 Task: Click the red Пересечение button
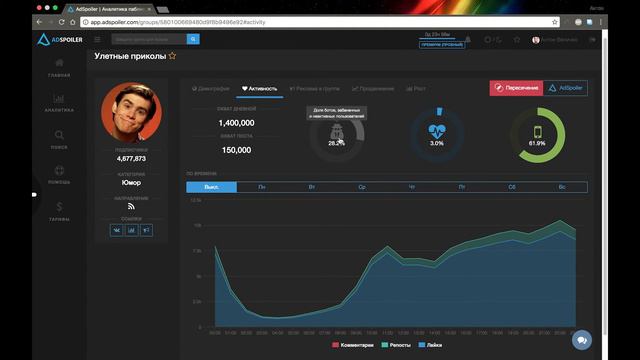(516, 88)
